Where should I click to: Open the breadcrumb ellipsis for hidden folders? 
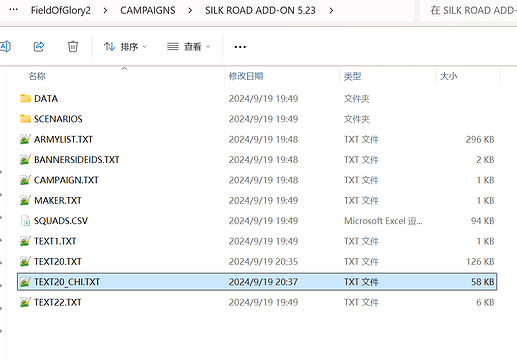pos(13,10)
